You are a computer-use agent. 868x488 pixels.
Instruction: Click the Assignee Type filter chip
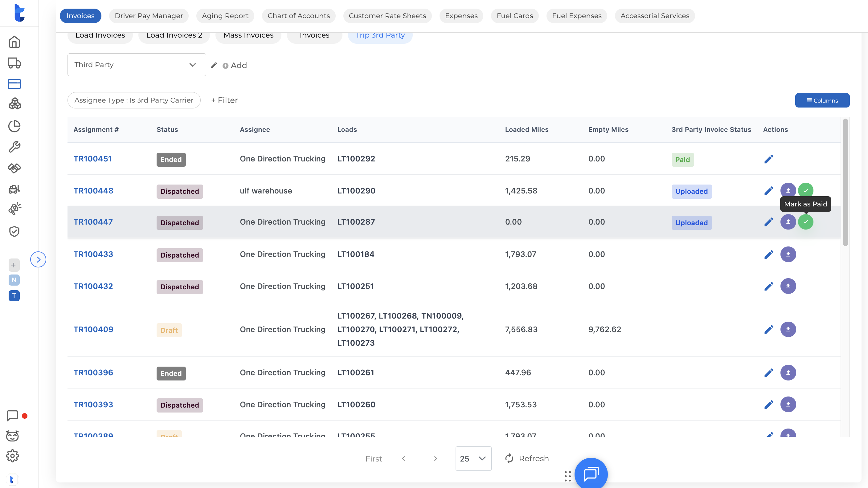point(134,100)
